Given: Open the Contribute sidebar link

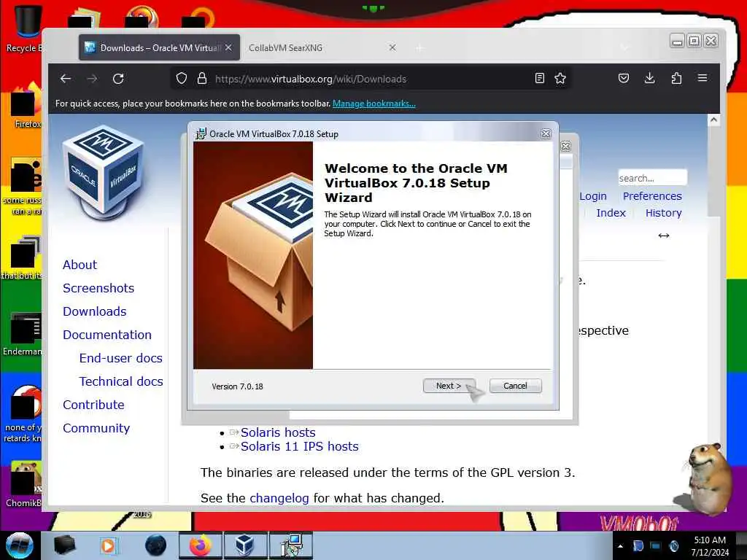Looking at the screenshot, I should pos(93,405).
